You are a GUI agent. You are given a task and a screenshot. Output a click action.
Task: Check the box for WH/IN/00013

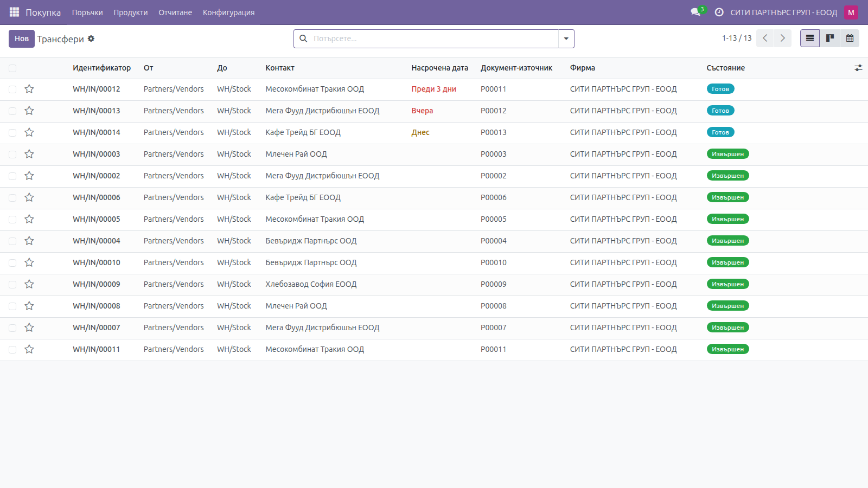[x=12, y=111]
